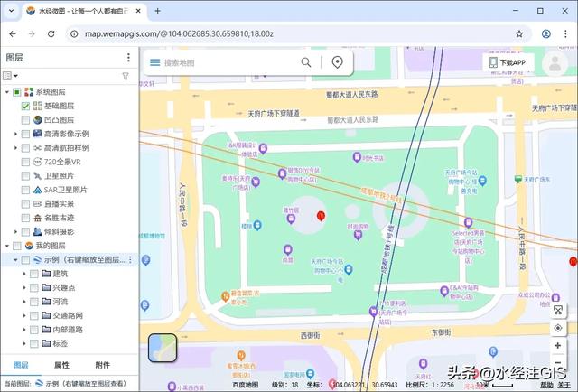Open the layer panel three-dot menu
The image size is (578, 392).
coord(128,57)
